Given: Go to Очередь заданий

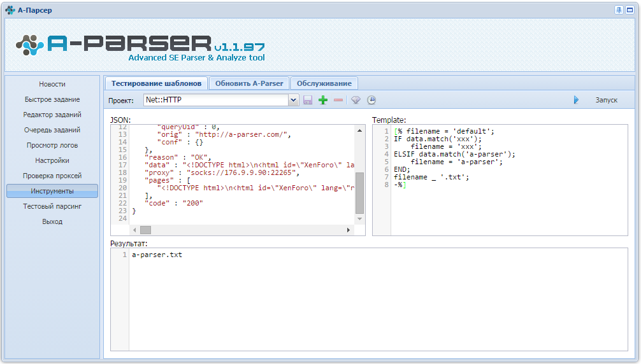Looking at the screenshot, I should (52, 130).
